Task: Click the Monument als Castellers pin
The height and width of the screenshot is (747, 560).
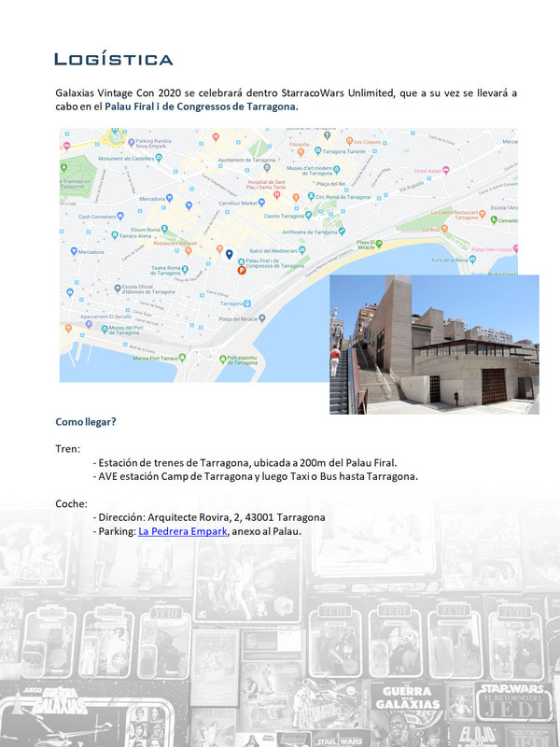Action: pyautogui.click(x=159, y=158)
